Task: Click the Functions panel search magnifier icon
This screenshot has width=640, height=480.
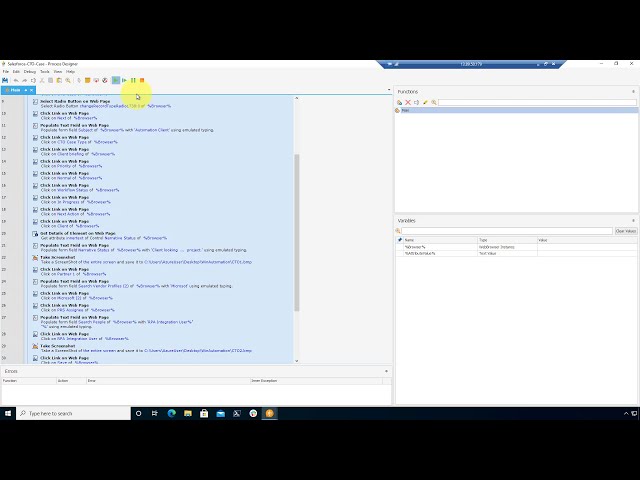Action: [x=434, y=102]
